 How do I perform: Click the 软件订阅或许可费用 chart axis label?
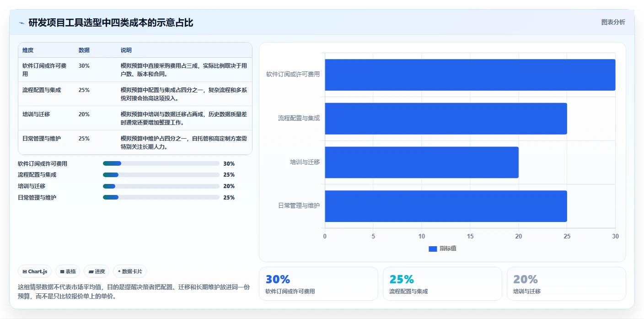[x=293, y=75]
